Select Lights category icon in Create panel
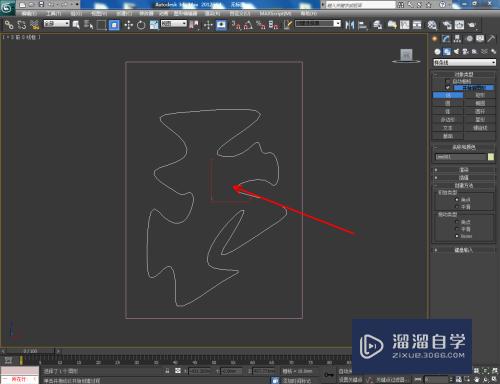 click(x=456, y=52)
